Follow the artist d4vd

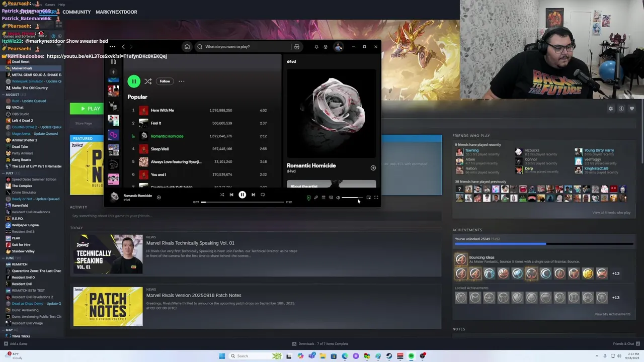(x=165, y=81)
